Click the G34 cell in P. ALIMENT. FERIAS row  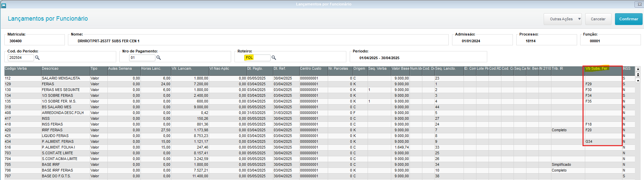coord(589,141)
